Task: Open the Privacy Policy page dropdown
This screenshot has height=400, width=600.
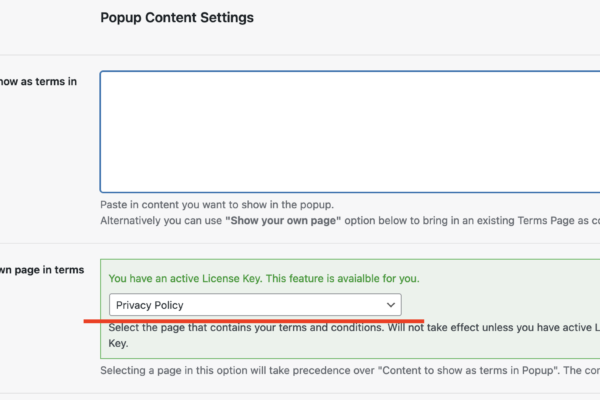Action: (255, 305)
